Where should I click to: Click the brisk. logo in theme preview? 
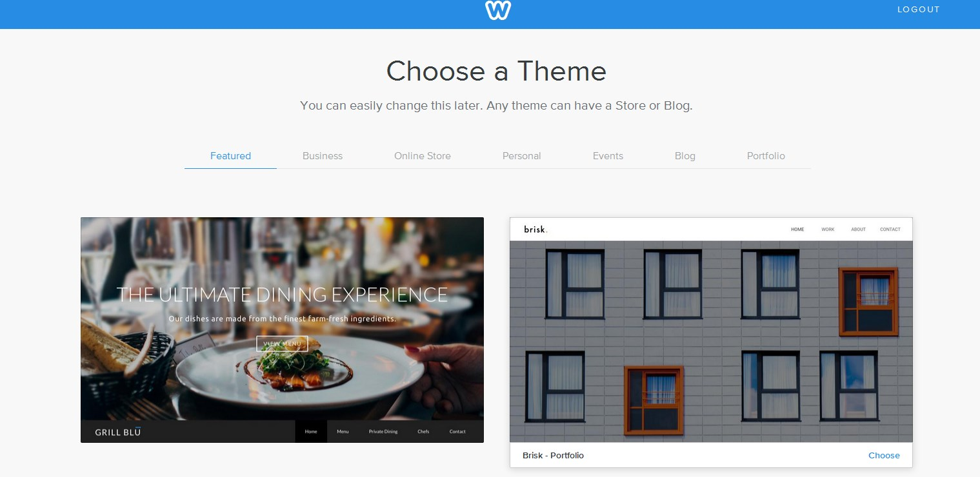pyautogui.click(x=535, y=229)
